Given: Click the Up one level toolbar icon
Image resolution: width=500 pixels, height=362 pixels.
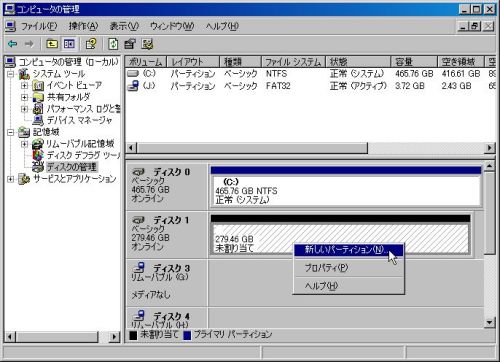Looking at the screenshot, I should coord(52,44).
